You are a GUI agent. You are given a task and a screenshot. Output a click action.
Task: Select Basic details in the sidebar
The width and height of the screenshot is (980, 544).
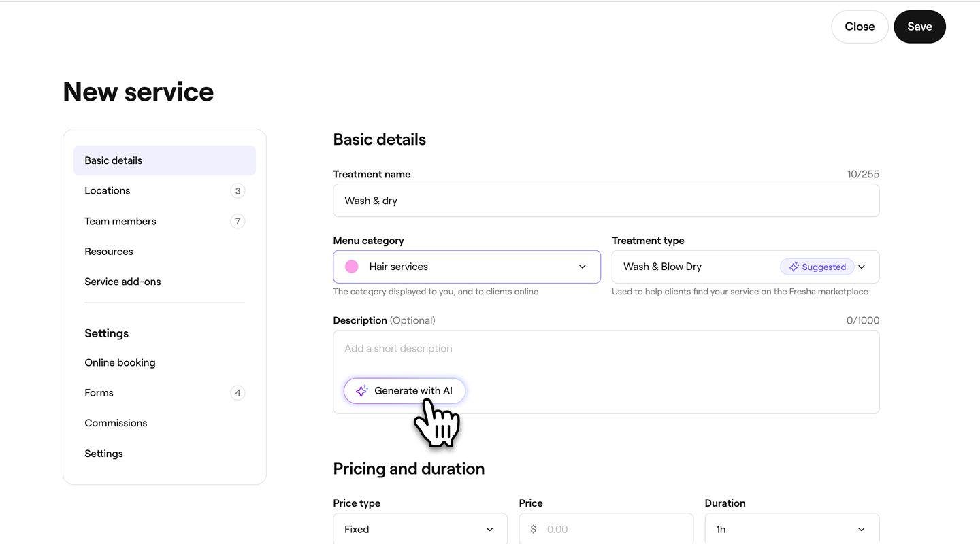tap(165, 160)
